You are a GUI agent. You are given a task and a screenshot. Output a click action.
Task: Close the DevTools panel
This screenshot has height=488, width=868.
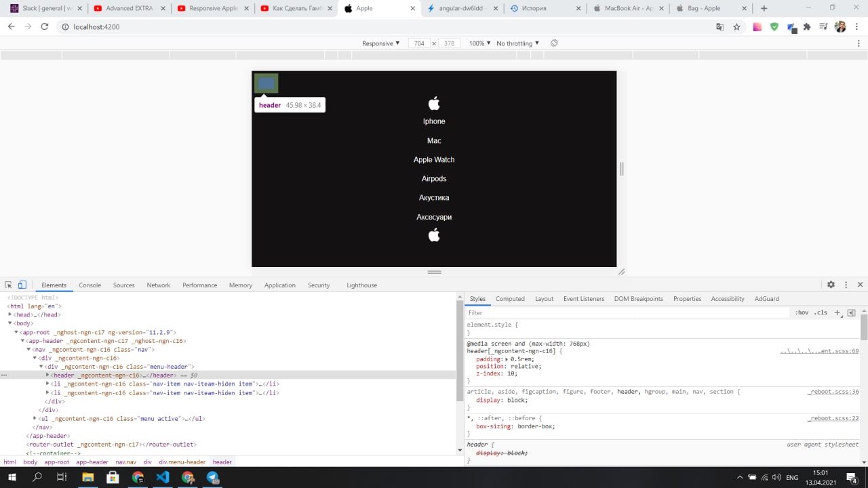pos(860,285)
